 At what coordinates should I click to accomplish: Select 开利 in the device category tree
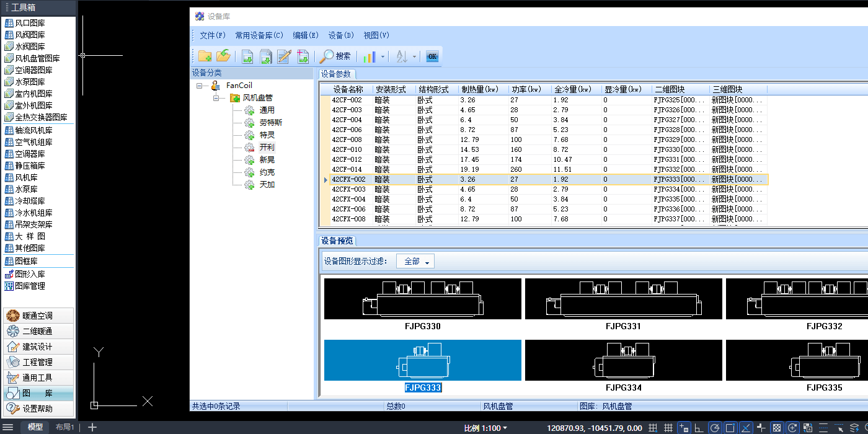pyautogui.click(x=267, y=148)
